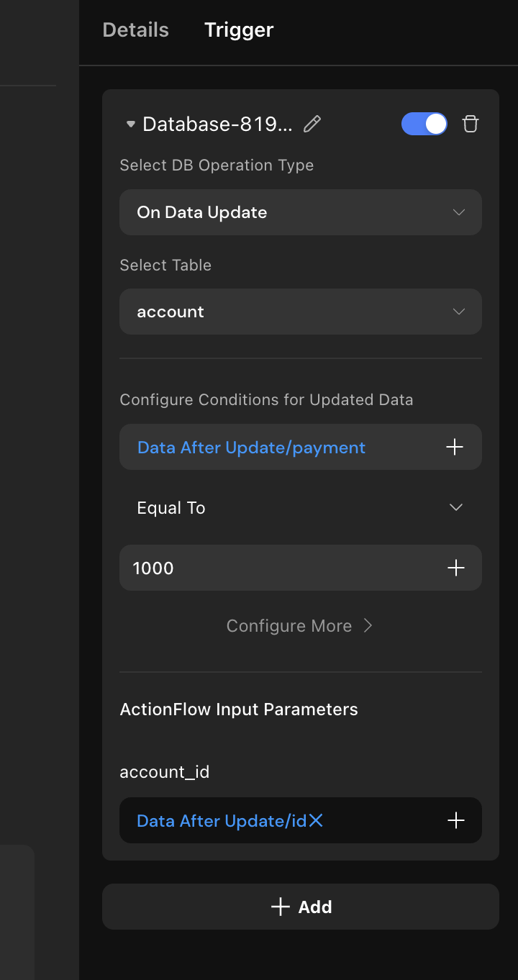Switch to the Details tab
The image size is (518, 980).
coord(136,30)
